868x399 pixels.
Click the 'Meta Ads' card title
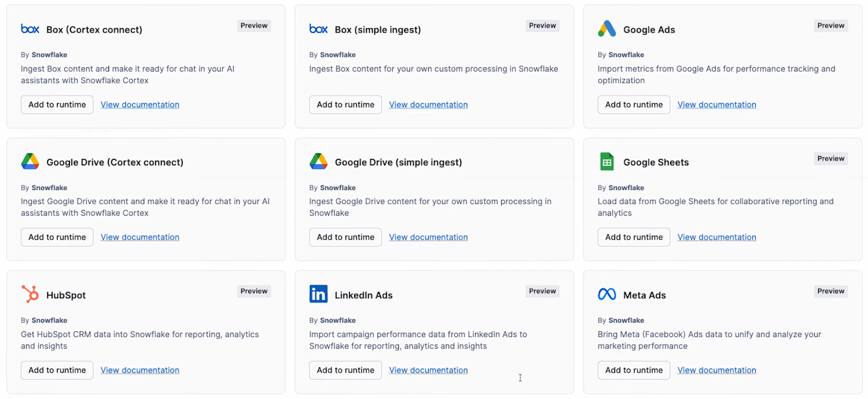click(x=644, y=295)
